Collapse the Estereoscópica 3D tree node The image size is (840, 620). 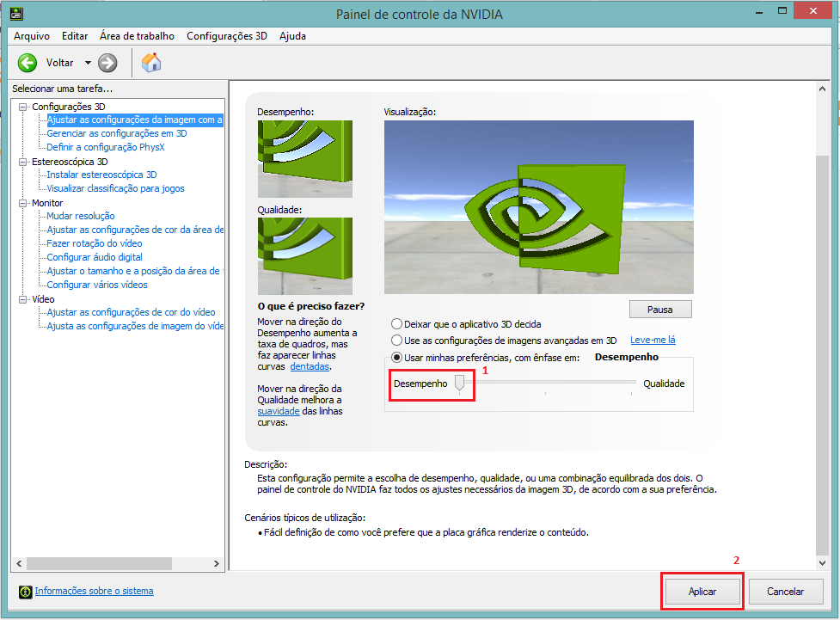tap(23, 162)
